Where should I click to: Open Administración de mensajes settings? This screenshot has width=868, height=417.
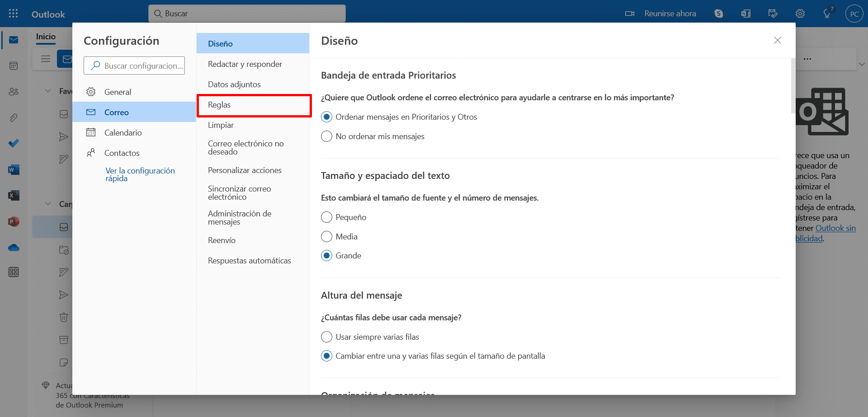click(253, 218)
